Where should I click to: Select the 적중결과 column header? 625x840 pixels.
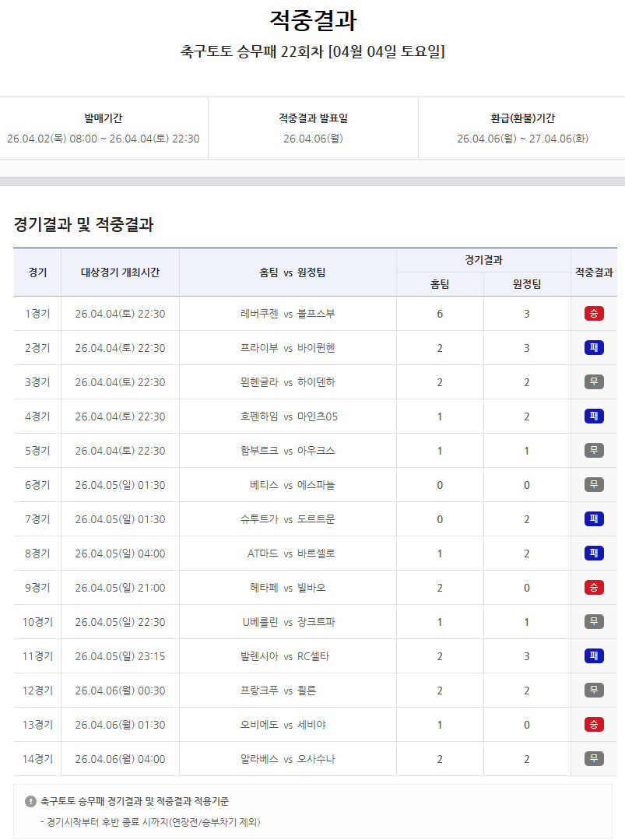coord(594,271)
